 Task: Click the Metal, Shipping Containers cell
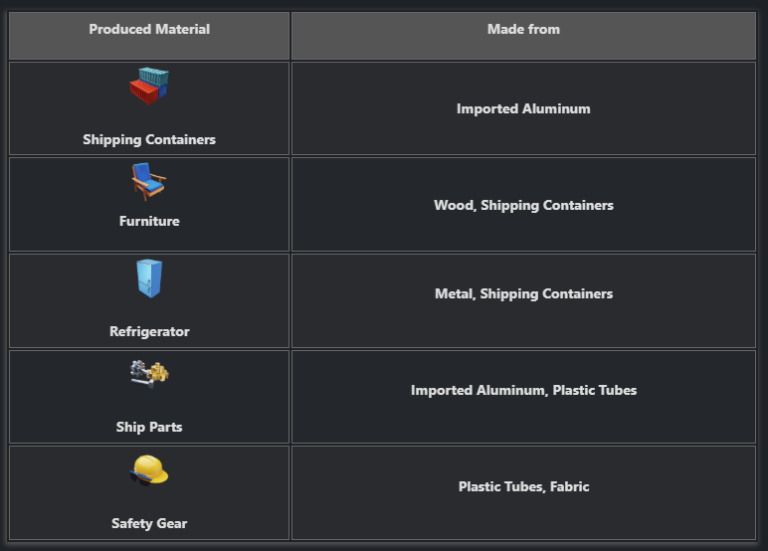click(x=523, y=294)
